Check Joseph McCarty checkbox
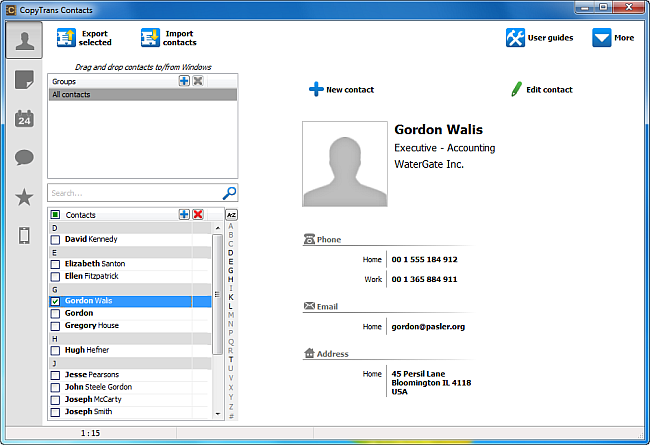 pos(55,400)
